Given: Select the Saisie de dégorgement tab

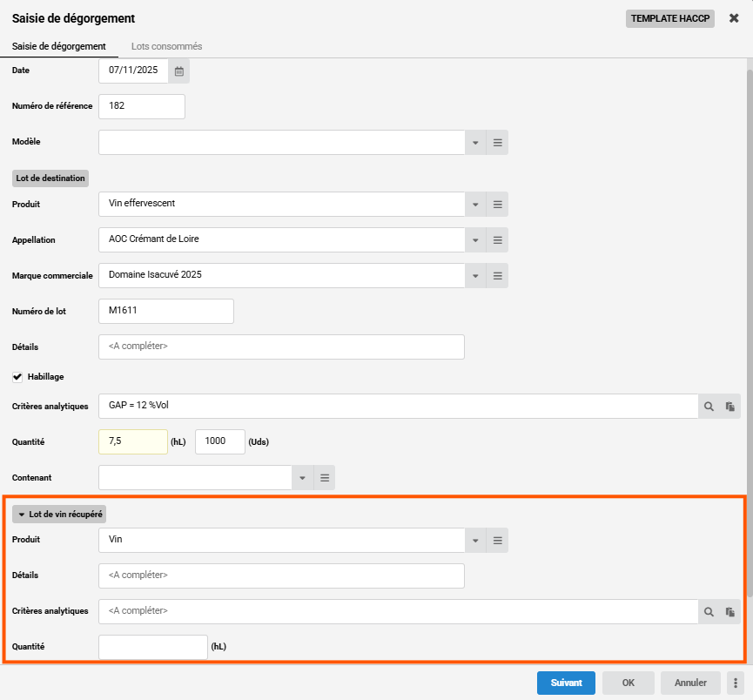Looking at the screenshot, I should coord(59,46).
